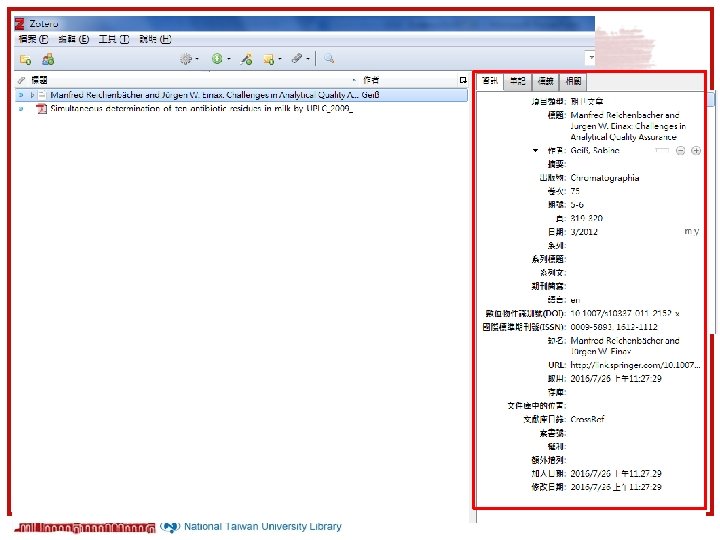Toggle the author name field mode box

pos(662,150)
